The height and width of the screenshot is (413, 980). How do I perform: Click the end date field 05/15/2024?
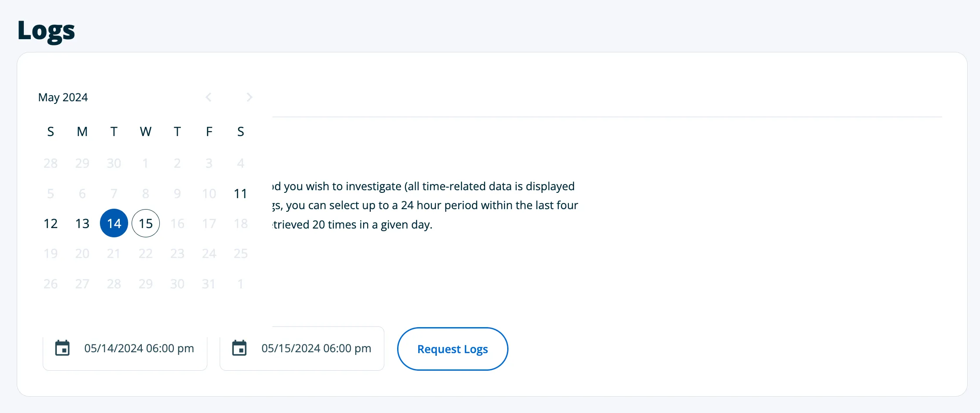click(316, 348)
